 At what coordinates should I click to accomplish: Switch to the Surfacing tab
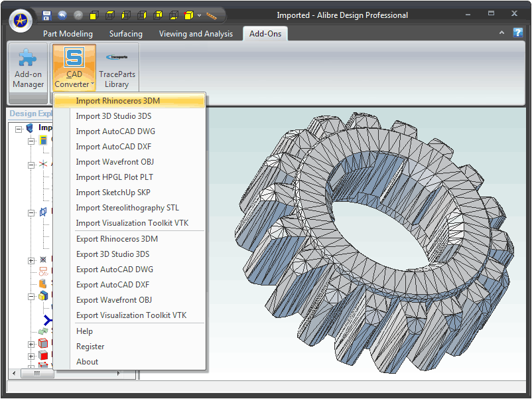pos(126,34)
